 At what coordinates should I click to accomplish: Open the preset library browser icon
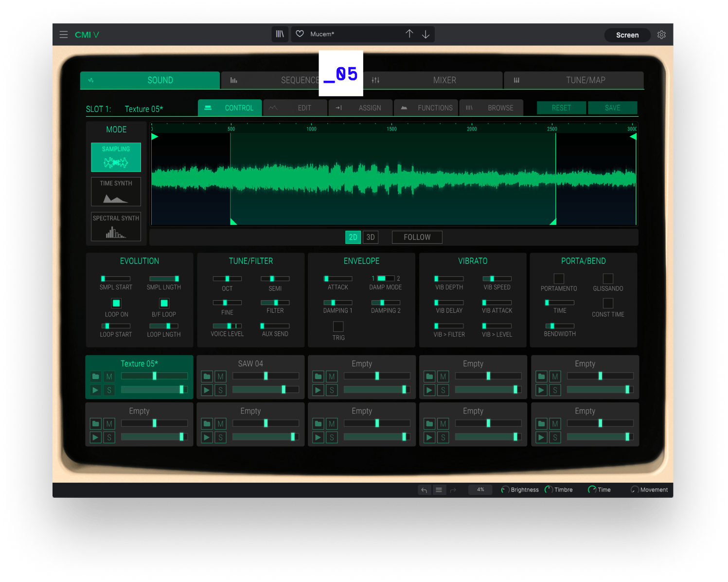pyautogui.click(x=280, y=34)
